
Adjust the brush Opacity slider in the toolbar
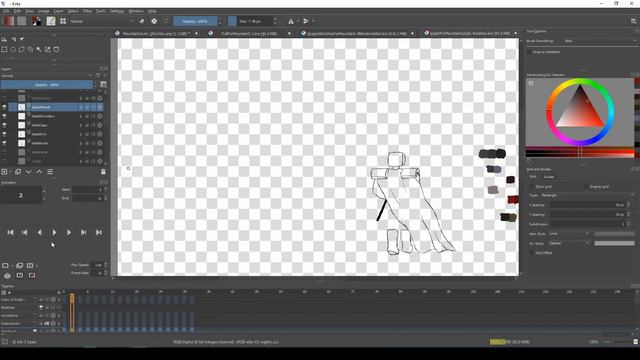pyautogui.click(x=196, y=21)
